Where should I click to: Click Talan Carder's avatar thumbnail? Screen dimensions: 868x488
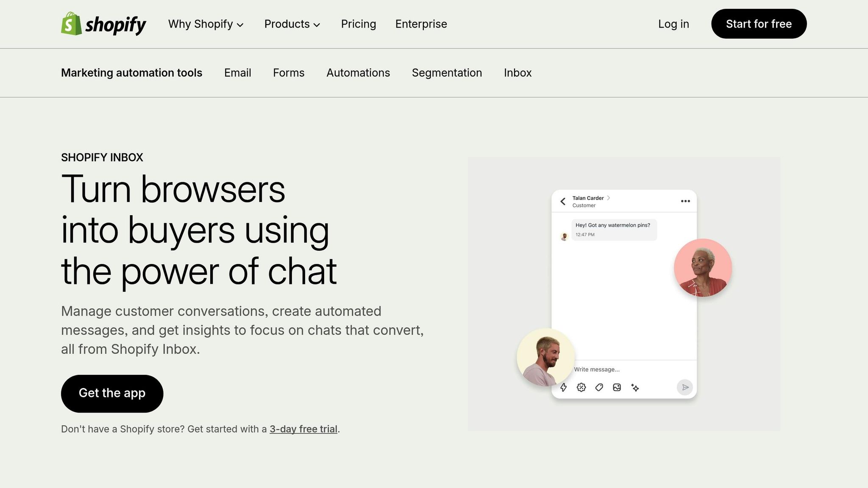click(564, 236)
